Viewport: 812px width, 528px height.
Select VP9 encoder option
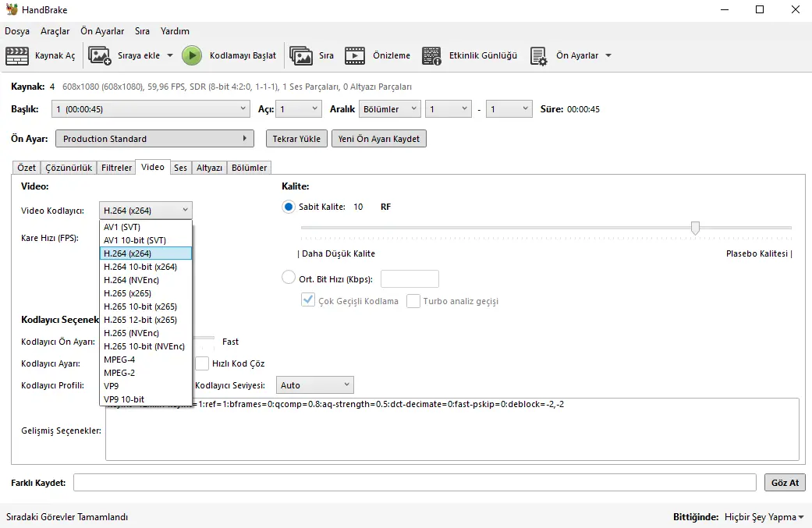pyautogui.click(x=146, y=386)
